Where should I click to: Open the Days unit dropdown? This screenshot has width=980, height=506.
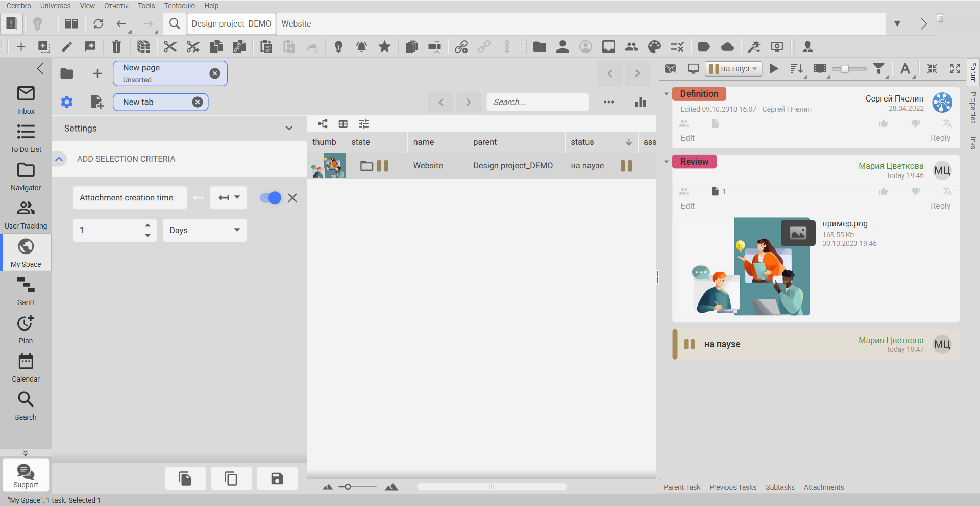205,230
